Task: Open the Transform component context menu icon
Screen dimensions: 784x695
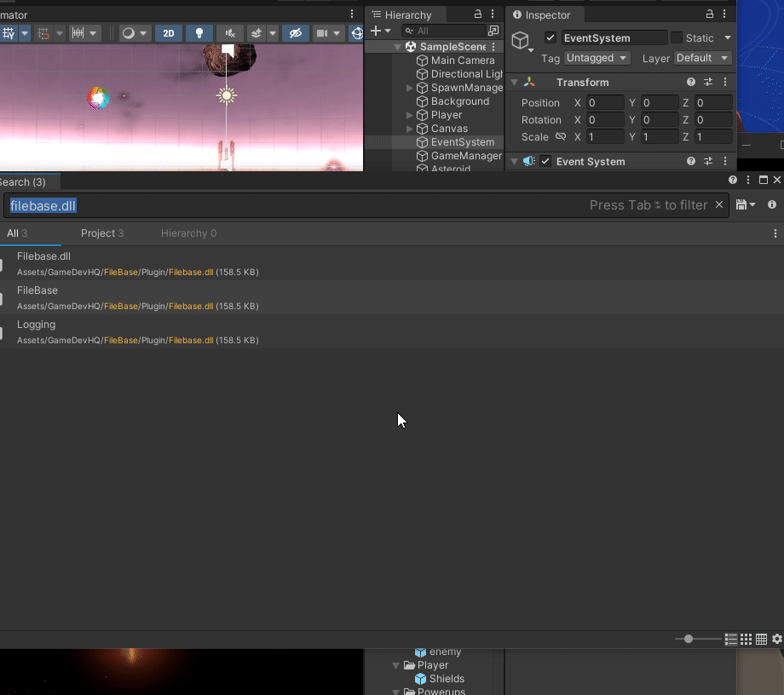Action: (x=725, y=82)
